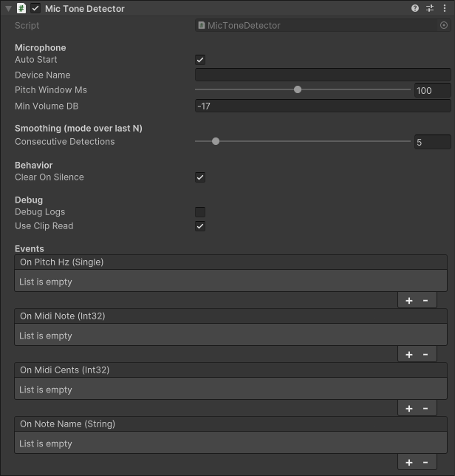The image size is (455, 476).
Task: Toggle the Clear On Silence checkbox
Action: click(200, 177)
